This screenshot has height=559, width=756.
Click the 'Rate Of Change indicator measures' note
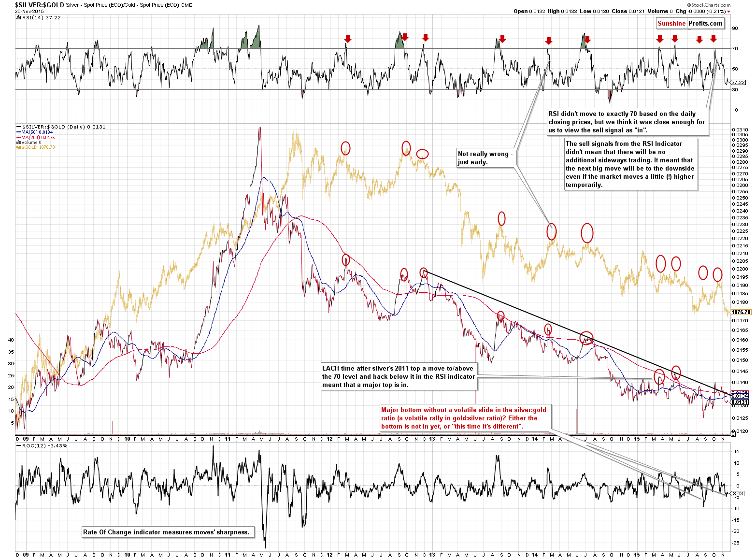pos(167,532)
